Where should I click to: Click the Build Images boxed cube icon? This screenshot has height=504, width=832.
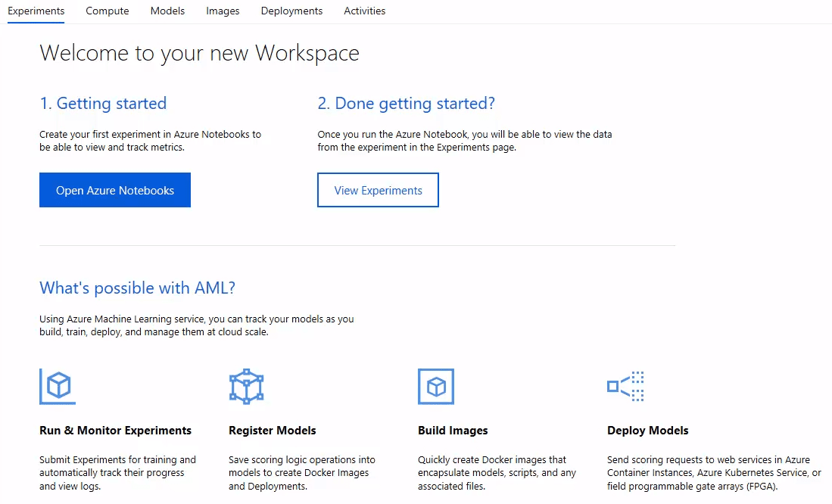pyautogui.click(x=436, y=387)
